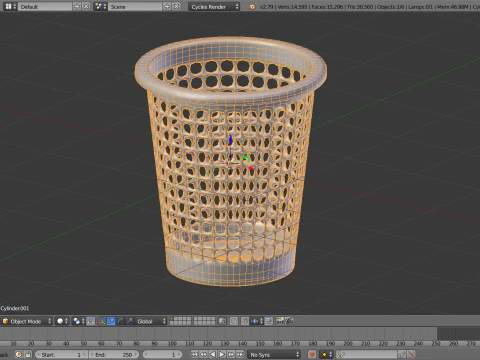This screenshot has width=480, height=360.
Task: Render OpenGL animation of viewport
Action: coord(289,321)
